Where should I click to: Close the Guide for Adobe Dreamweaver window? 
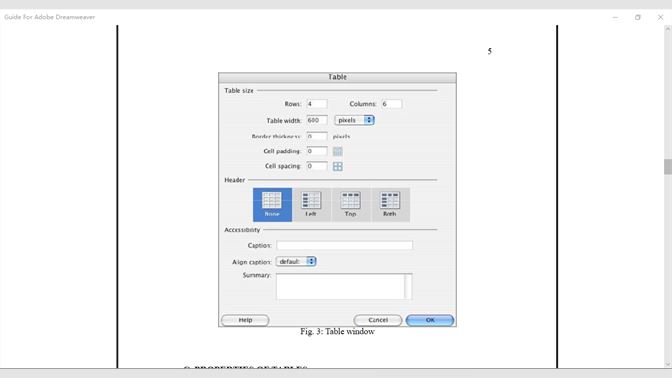point(660,17)
